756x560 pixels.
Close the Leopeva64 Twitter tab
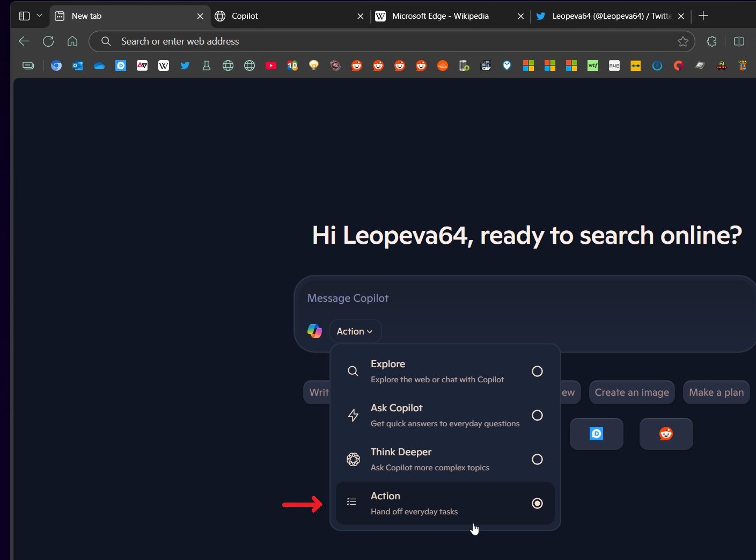(681, 16)
